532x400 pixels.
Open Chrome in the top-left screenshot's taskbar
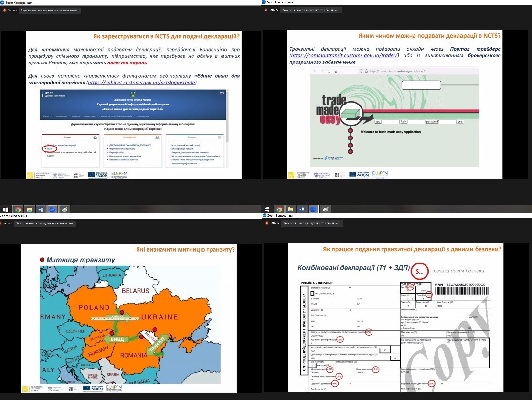(x=18, y=209)
